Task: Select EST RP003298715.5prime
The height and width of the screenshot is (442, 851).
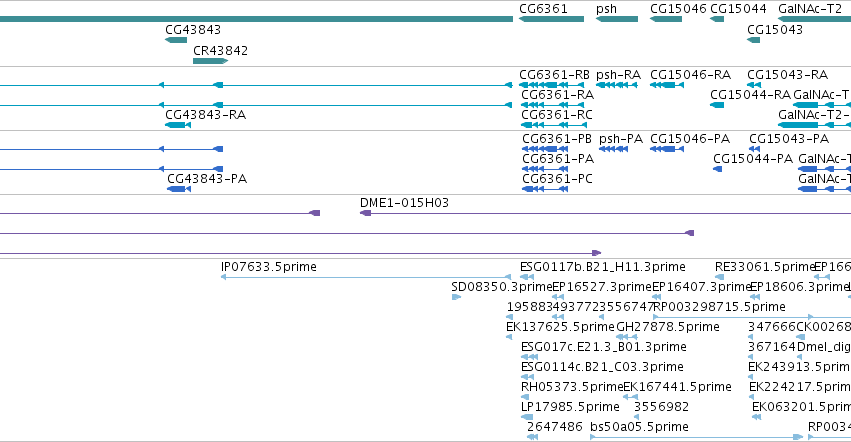Action: pyautogui.click(x=719, y=307)
